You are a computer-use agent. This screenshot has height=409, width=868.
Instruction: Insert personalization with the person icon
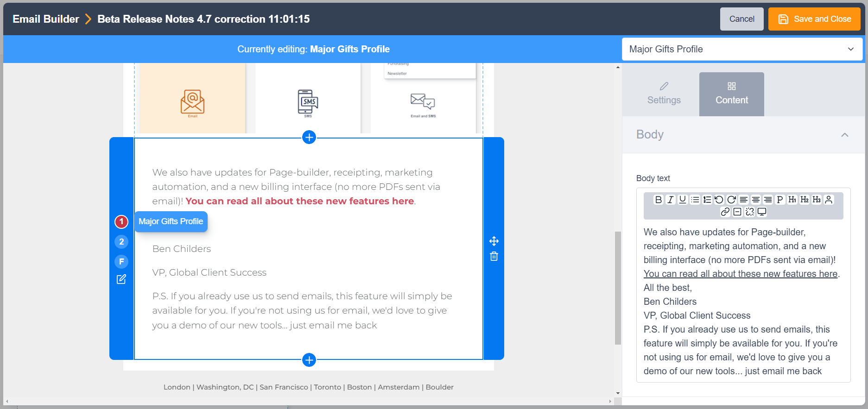click(829, 200)
